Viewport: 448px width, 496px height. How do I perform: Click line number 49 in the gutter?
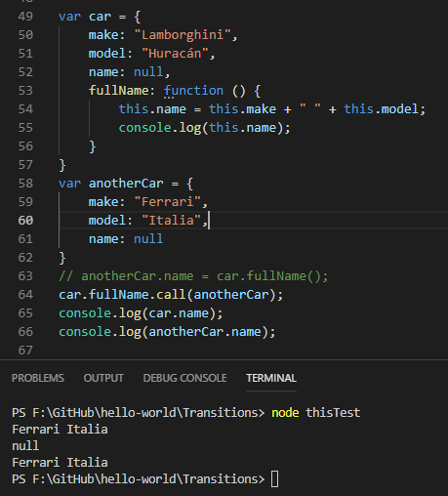[x=25, y=17]
